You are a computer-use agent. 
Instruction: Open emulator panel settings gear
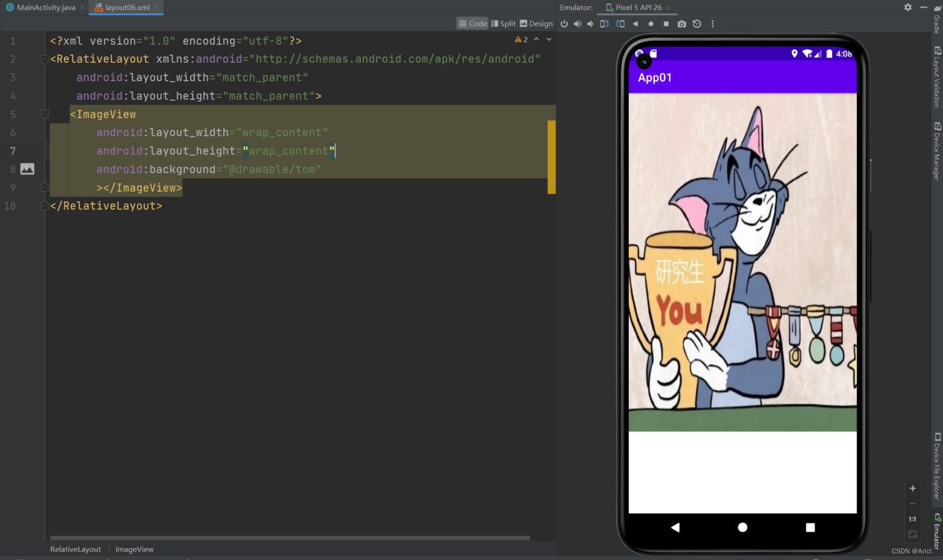point(908,7)
